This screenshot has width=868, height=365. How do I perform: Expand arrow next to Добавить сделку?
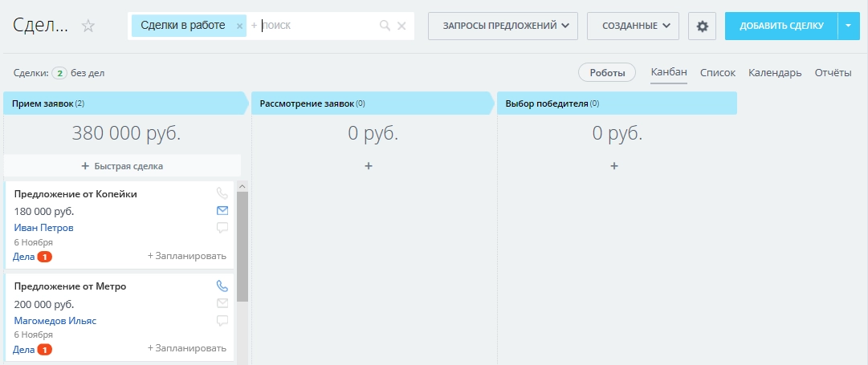[x=848, y=26]
